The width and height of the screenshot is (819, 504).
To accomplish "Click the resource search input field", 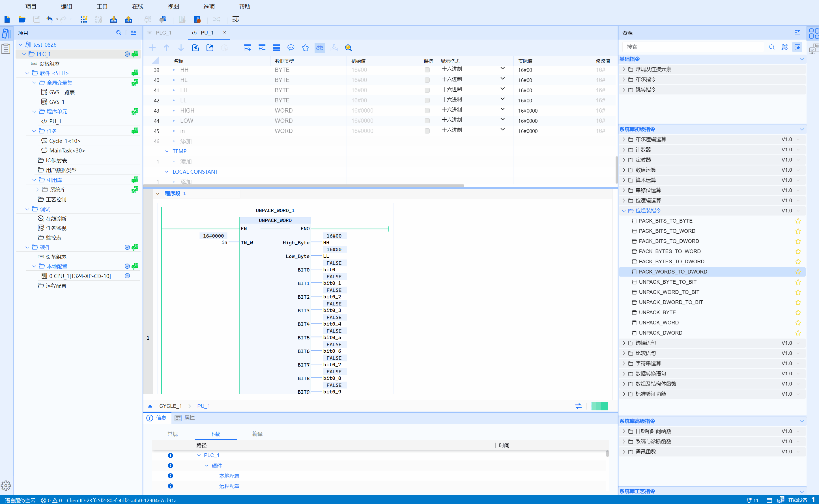I will click(x=693, y=47).
